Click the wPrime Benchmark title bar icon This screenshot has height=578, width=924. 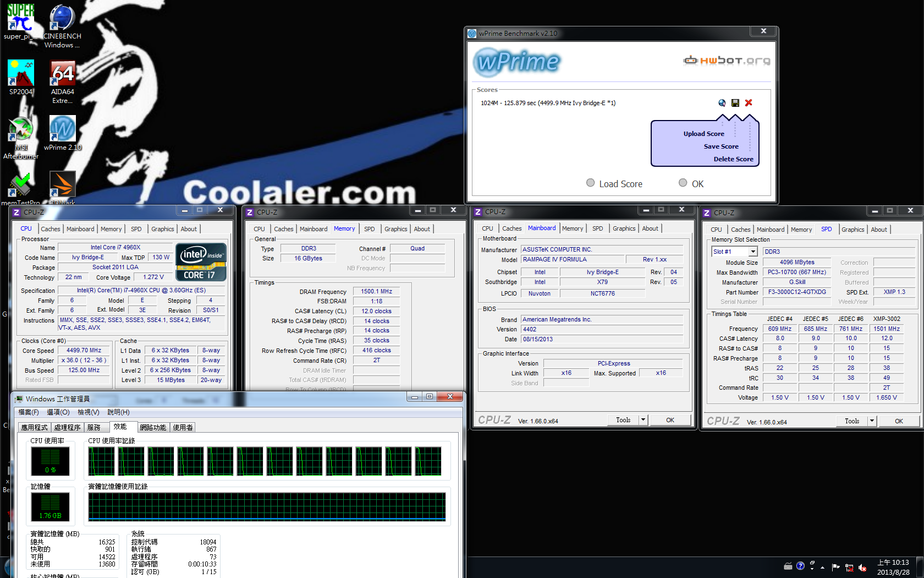[x=472, y=34]
